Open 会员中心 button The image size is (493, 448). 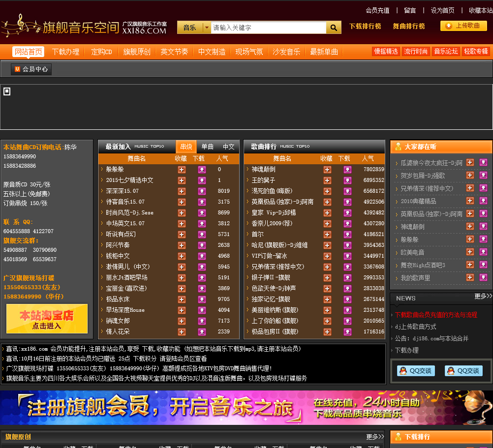click(31, 69)
